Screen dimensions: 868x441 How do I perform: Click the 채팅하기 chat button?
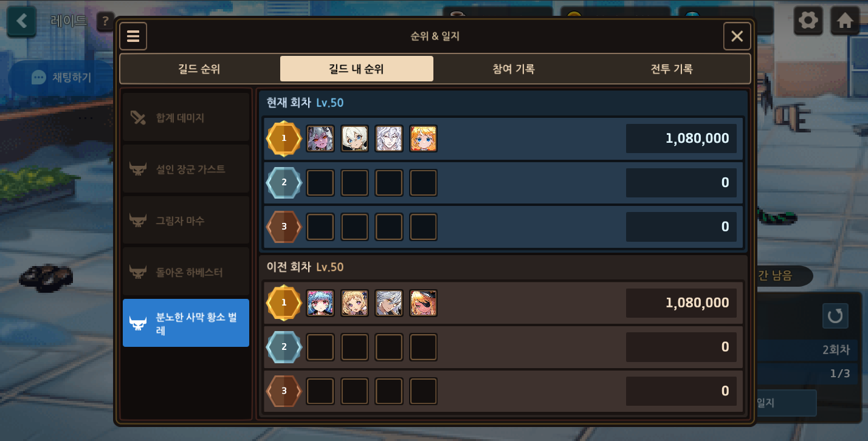point(62,77)
